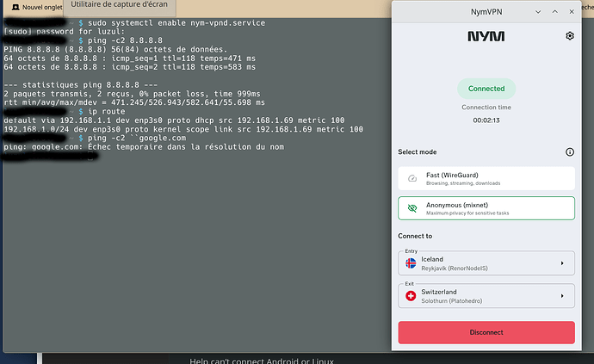Click the up chevron in the NymVPN title bar
The width and height of the screenshot is (594, 364).
554,12
